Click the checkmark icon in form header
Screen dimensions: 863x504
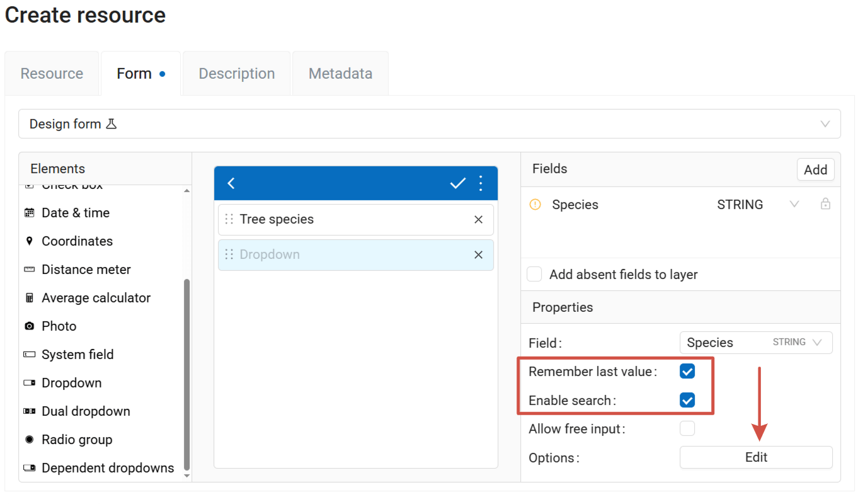click(457, 183)
